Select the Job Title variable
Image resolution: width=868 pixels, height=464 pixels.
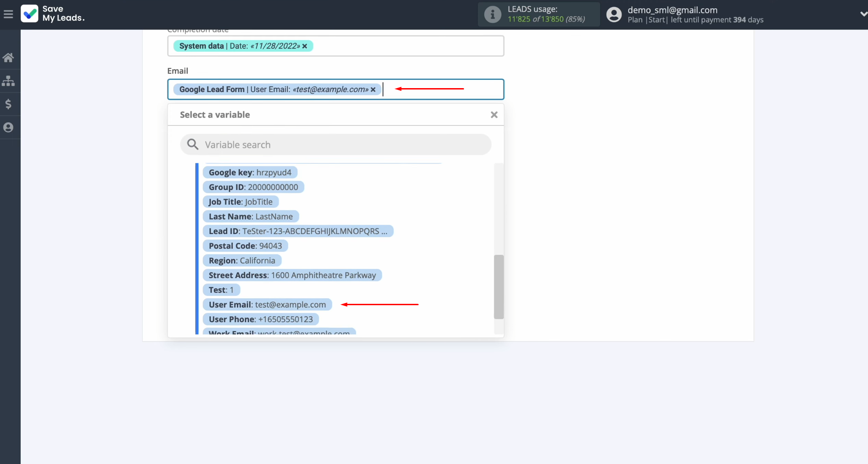(x=241, y=202)
